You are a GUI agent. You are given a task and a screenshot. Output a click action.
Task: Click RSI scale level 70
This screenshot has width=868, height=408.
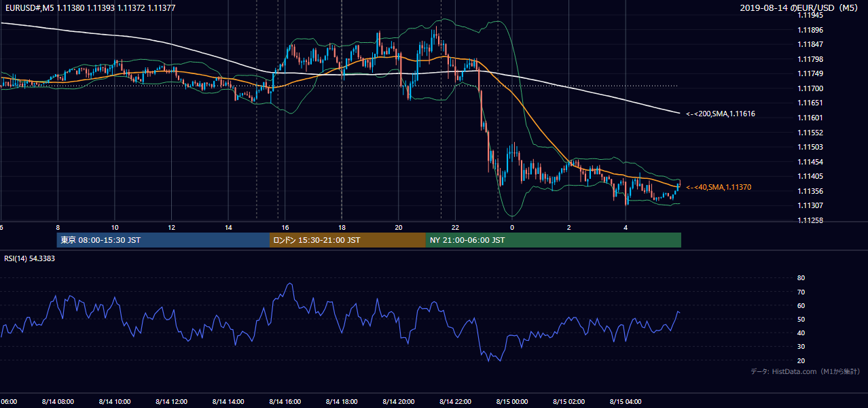(801, 292)
